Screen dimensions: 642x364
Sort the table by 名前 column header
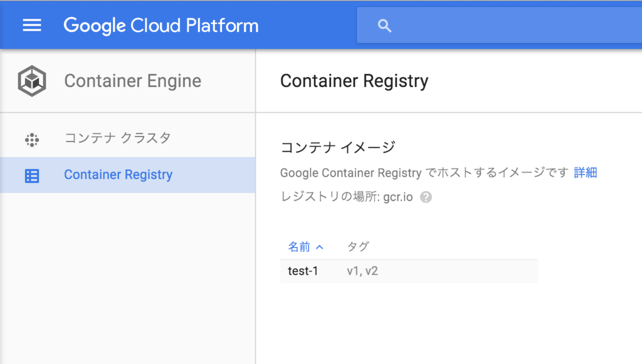(299, 247)
